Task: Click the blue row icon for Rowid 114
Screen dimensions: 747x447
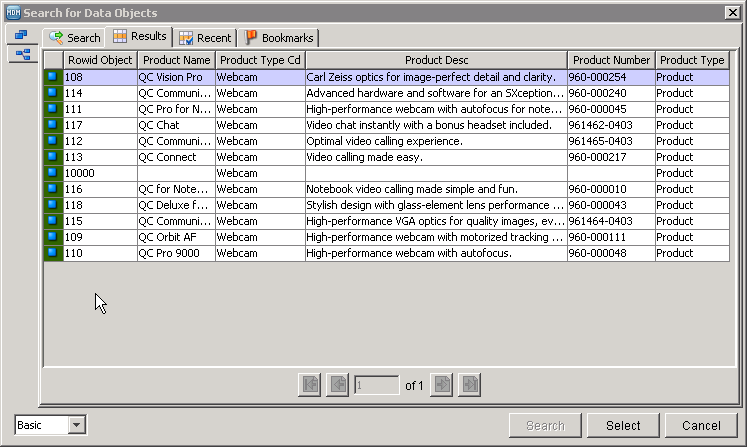Action: 53,93
